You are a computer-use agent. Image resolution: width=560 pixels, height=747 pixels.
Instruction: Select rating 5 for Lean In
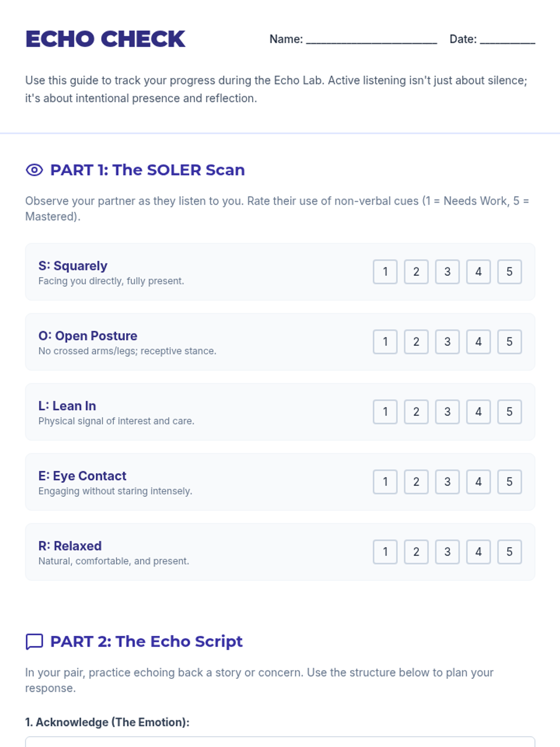(510, 412)
